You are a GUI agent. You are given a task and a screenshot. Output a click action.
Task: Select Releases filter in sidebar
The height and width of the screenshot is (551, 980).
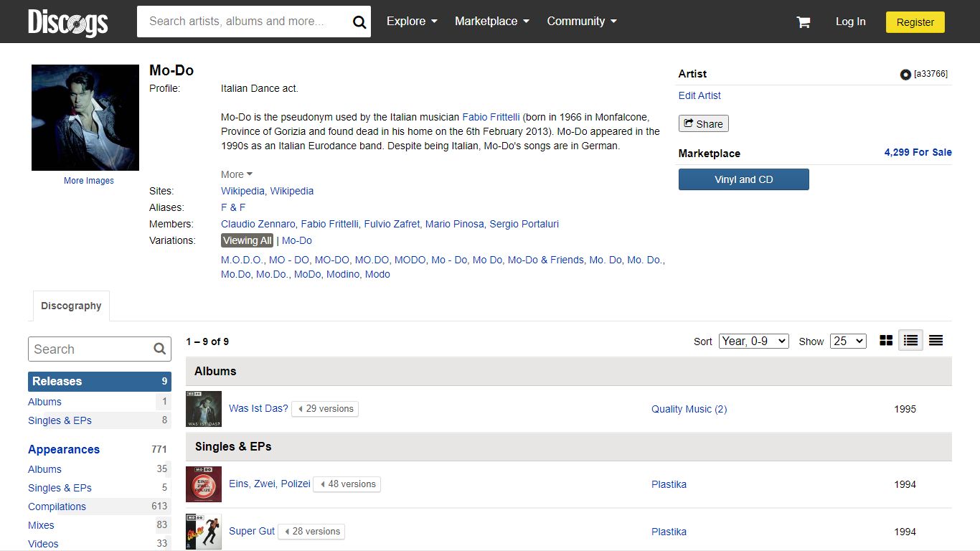100,382
